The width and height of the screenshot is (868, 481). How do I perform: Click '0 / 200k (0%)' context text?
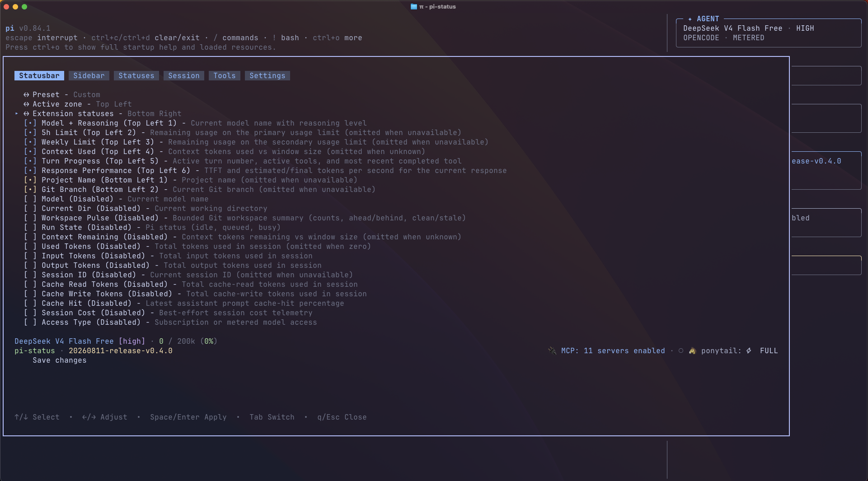tap(188, 341)
